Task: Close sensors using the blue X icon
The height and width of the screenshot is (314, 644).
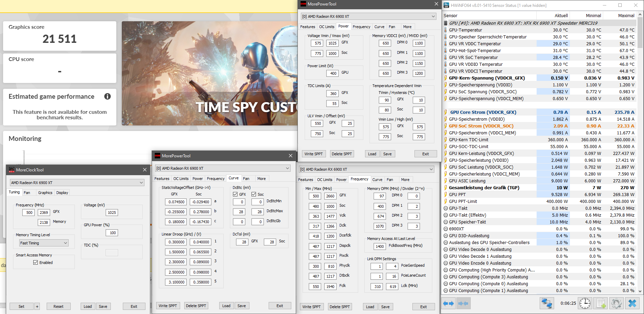Action: tap(632, 303)
